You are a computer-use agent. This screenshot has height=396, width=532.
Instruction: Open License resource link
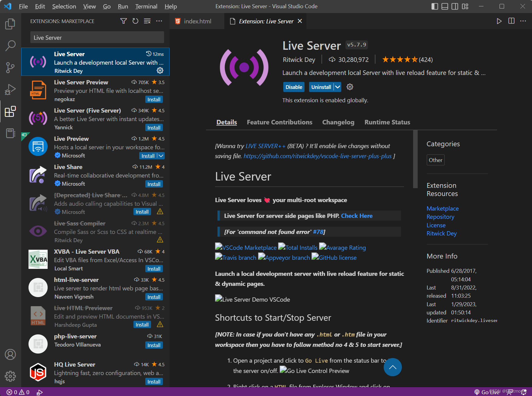pyautogui.click(x=436, y=225)
